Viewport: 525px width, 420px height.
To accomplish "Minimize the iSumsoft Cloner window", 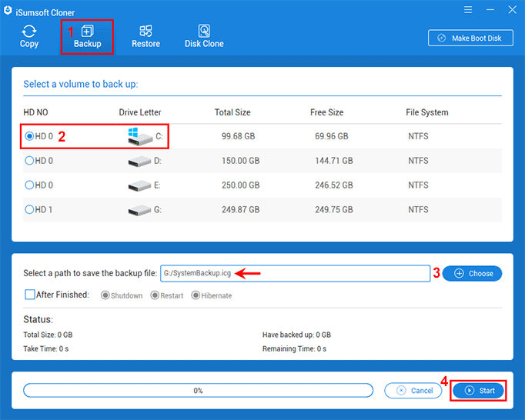I will coord(490,10).
